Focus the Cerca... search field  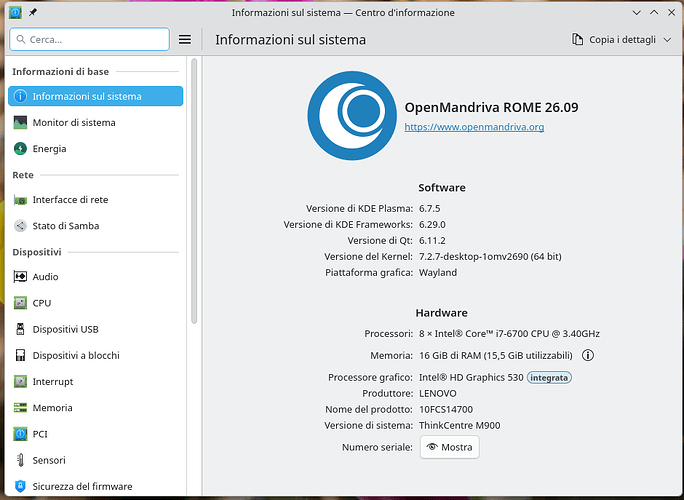(x=89, y=39)
